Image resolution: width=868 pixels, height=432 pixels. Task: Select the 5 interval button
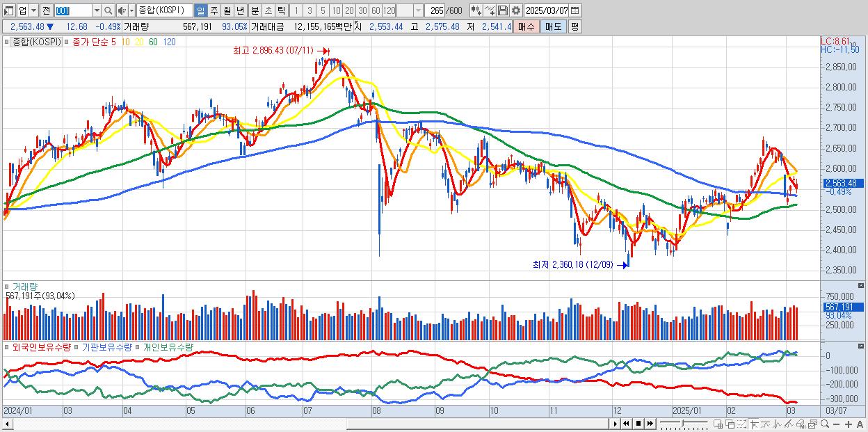323,10
